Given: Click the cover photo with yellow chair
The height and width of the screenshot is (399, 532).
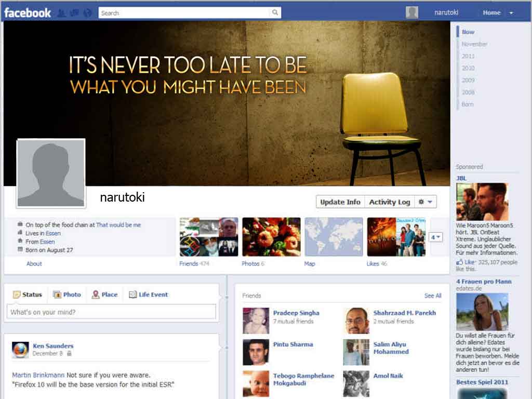Looking at the screenshot, I should coord(227,103).
